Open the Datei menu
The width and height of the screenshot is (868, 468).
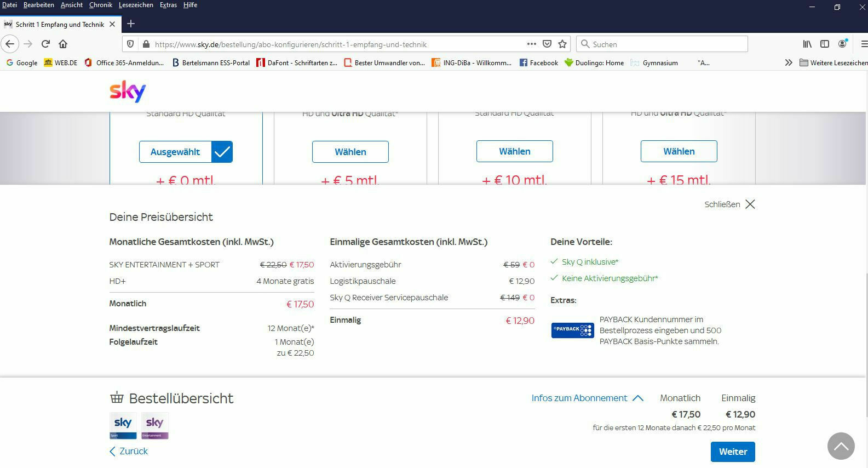click(x=9, y=5)
